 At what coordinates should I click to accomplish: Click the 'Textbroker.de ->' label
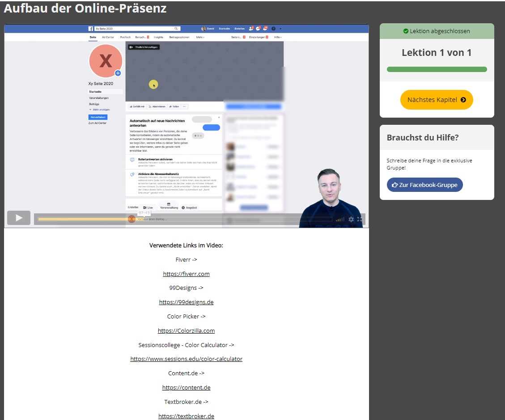click(x=186, y=402)
